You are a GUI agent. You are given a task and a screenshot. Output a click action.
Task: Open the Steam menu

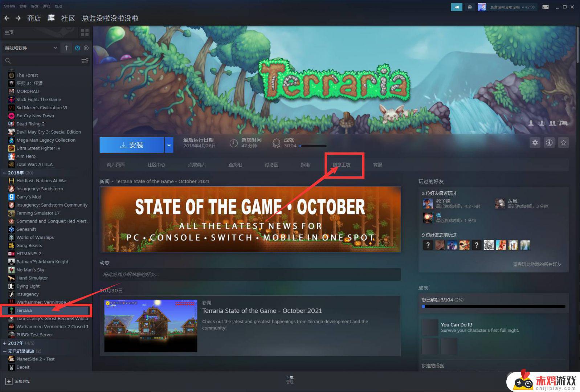pyautogui.click(x=9, y=6)
